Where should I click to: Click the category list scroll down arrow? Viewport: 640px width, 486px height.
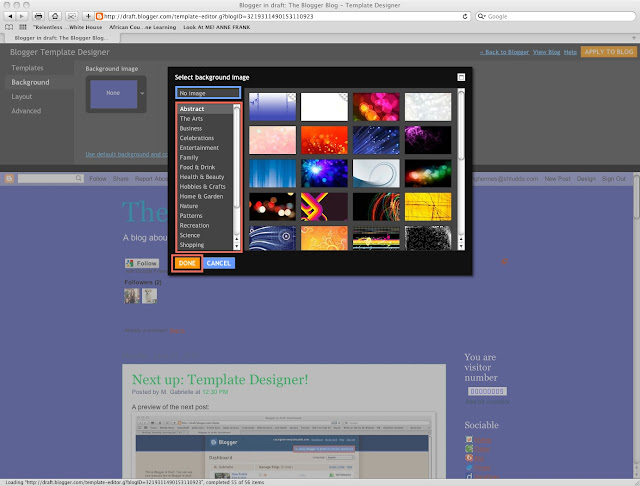pyautogui.click(x=236, y=246)
